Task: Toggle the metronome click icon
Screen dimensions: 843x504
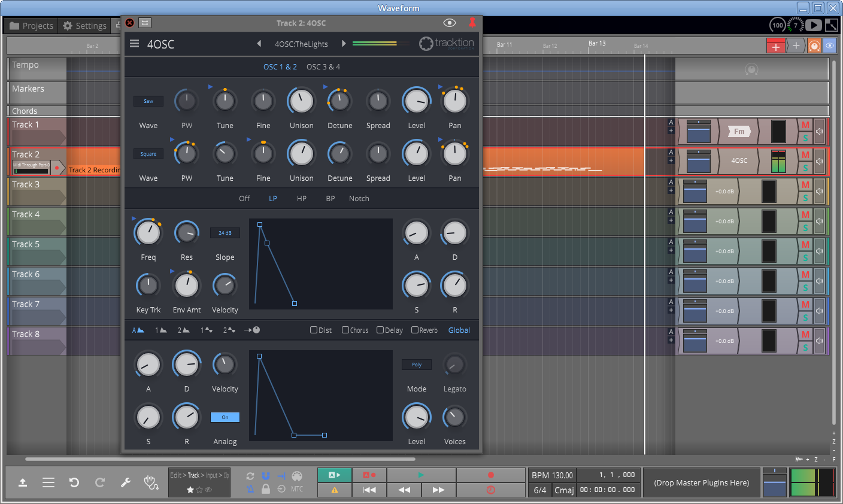Action: tap(250, 489)
